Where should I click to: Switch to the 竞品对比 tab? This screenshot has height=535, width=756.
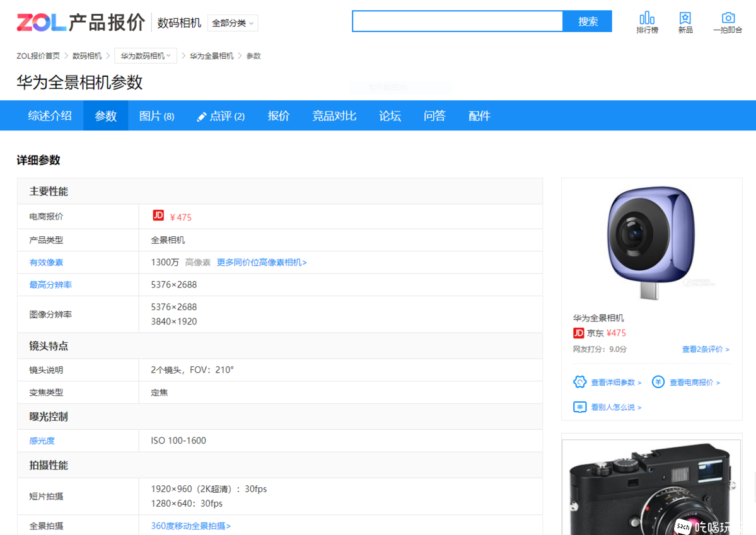click(x=334, y=116)
